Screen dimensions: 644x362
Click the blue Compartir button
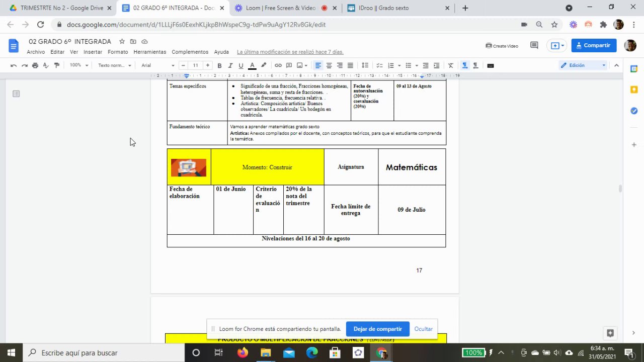tap(594, 45)
